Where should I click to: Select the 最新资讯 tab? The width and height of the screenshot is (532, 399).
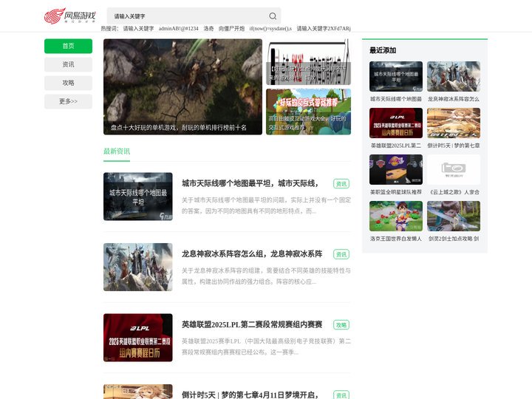pos(117,151)
